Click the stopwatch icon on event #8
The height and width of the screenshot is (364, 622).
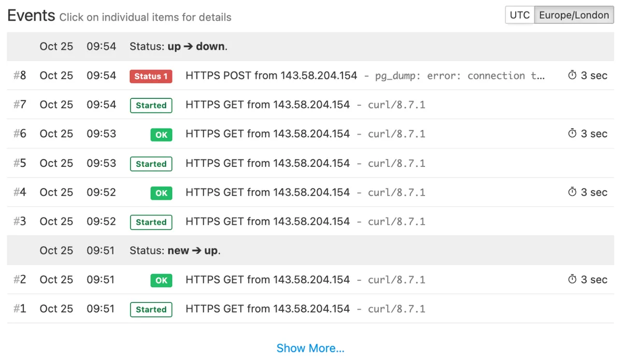click(x=572, y=76)
